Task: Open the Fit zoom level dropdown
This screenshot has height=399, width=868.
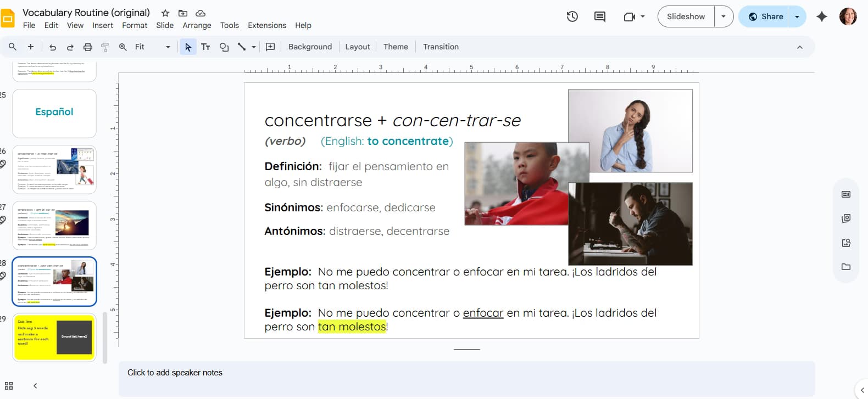Action: coord(153,47)
